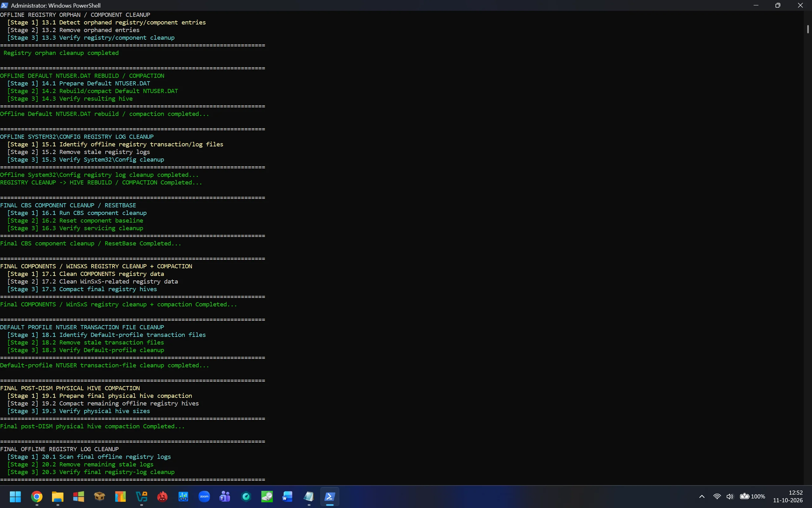
Task: Click '20.1 Scan final offline registry logs' line
Action: [x=89, y=457]
